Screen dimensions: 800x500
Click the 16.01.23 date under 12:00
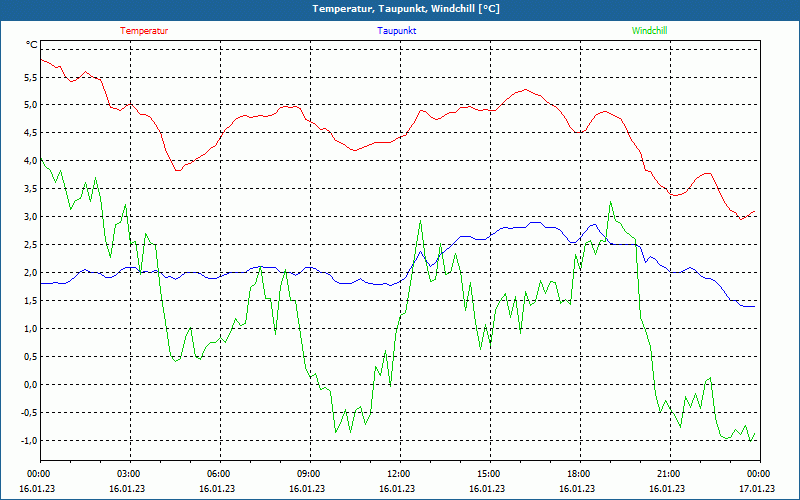point(397,488)
